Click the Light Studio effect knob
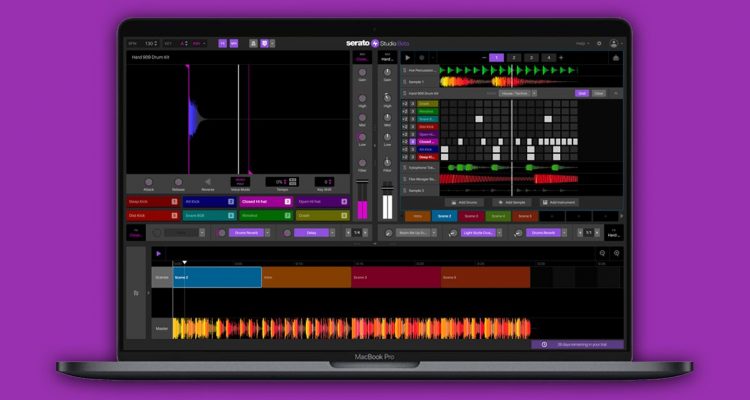 pyautogui.click(x=453, y=233)
